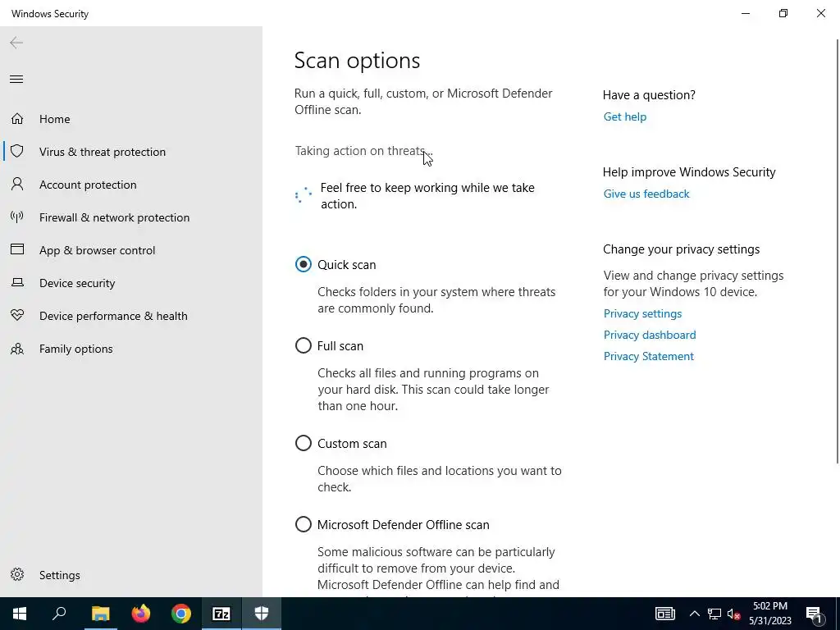
Task: Open Settings in the sidebar
Action: pyautogui.click(x=59, y=575)
